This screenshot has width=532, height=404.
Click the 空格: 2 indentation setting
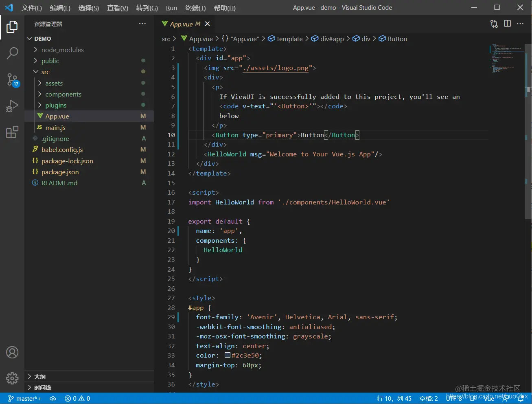pyautogui.click(x=429, y=399)
